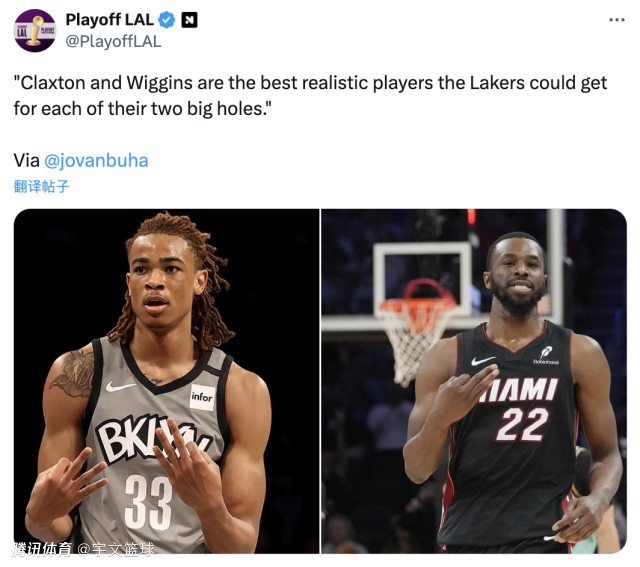Click the 翻译帖子 translate post link
The width and height of the screenshot is (640, 567).
pyautogui.click(x=41, y=187)
